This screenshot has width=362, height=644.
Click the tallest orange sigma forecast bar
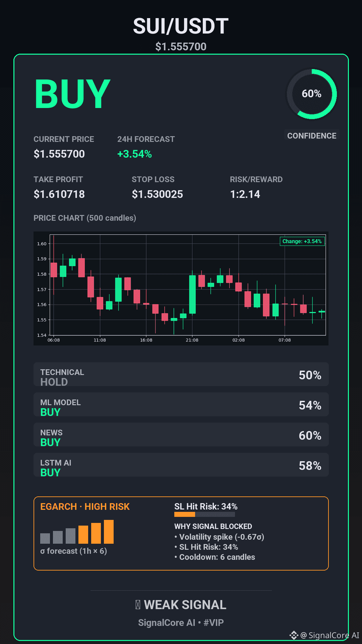[x=109, y=532]
